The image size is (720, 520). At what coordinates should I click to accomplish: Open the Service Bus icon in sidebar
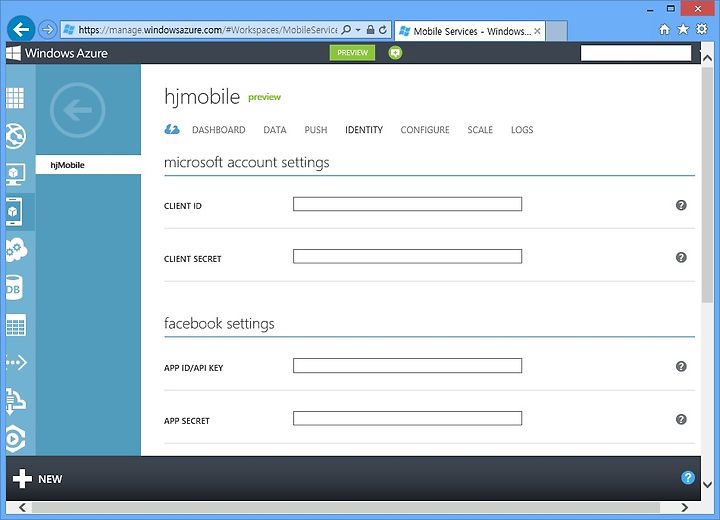click(x=15, y=401)
